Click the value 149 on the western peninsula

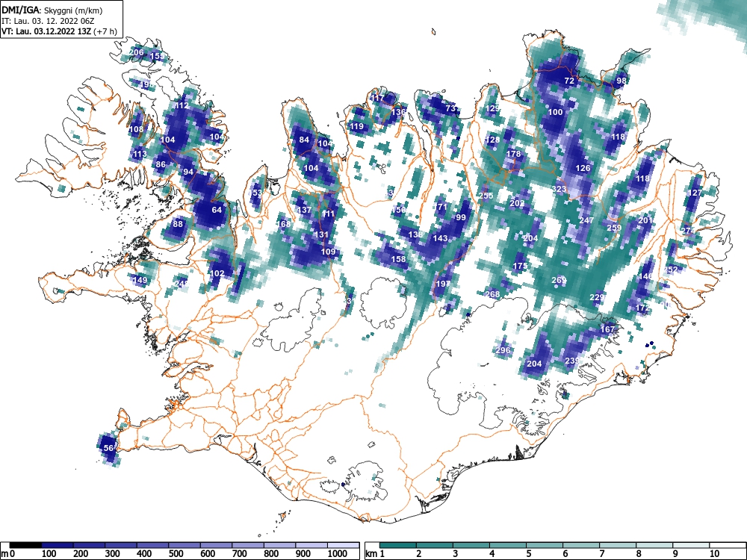(140, 280)
